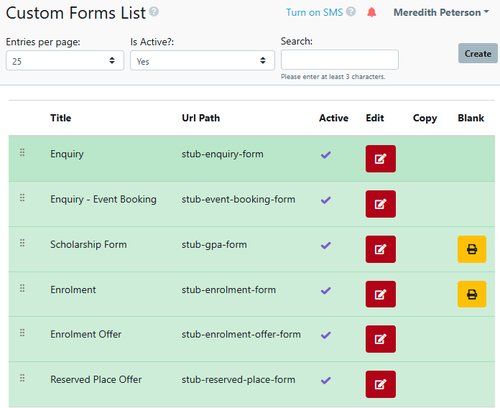Open the Is Active? dropdown
Viewport: 500px width, 408px height.
202,60
